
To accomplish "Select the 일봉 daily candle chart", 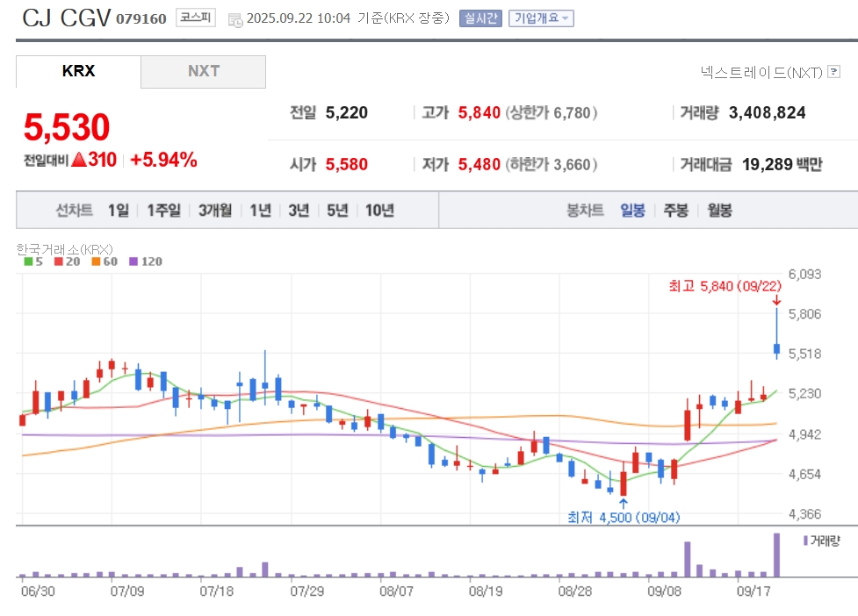I will 632,211.
